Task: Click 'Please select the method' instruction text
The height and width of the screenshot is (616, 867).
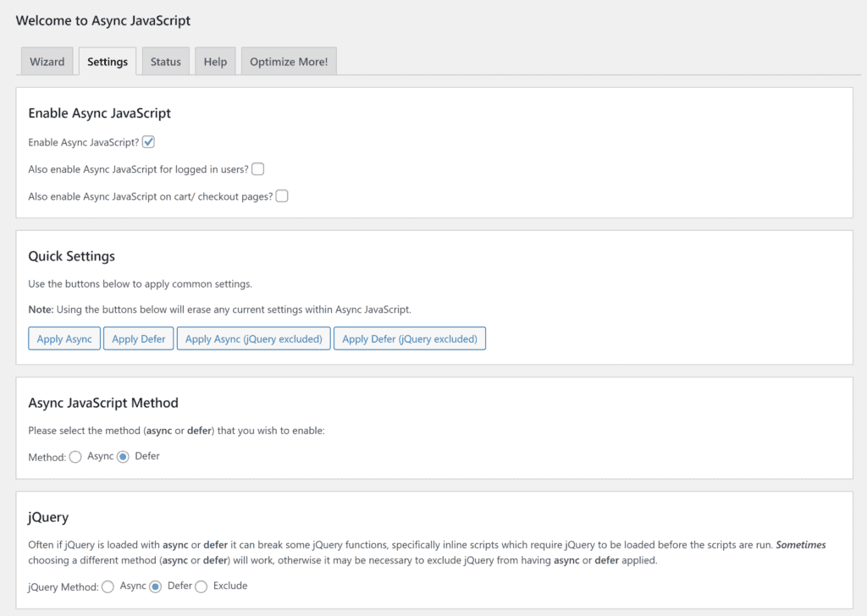Action: point(176,431)
